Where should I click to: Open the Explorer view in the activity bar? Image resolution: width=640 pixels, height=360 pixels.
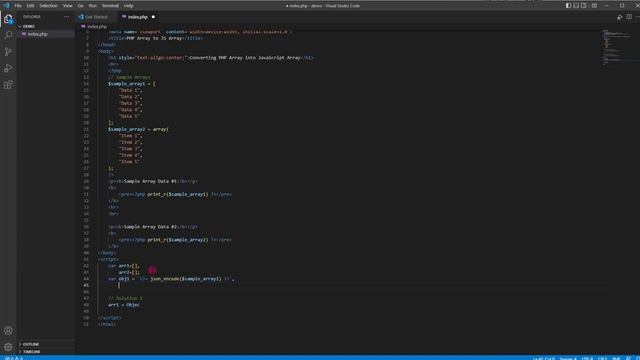tap(8, 19)
